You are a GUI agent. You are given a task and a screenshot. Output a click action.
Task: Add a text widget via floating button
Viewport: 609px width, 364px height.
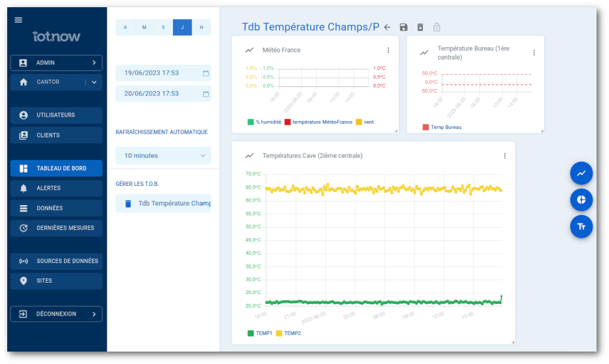pyautogui.click(x=581, y=227)
